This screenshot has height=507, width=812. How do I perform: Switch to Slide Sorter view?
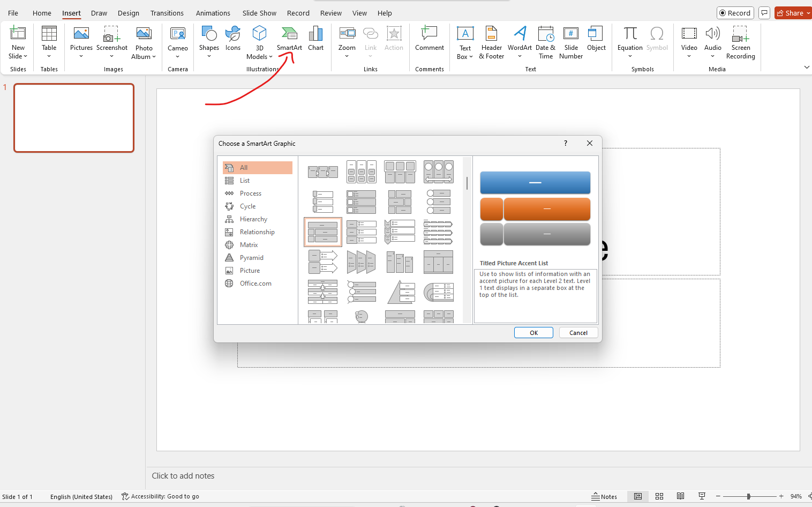[x=659, y=496]
